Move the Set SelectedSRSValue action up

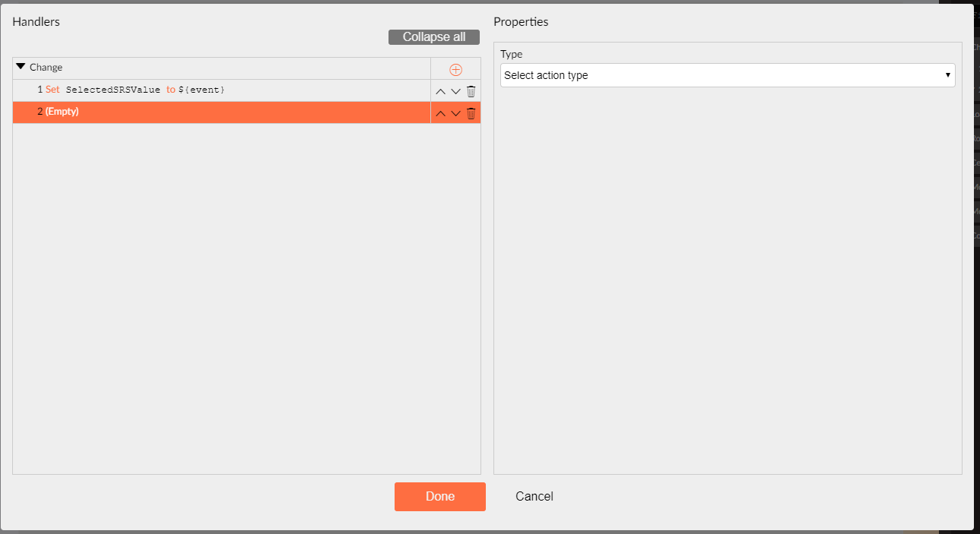pyautogui.click(x=440, y=90)
